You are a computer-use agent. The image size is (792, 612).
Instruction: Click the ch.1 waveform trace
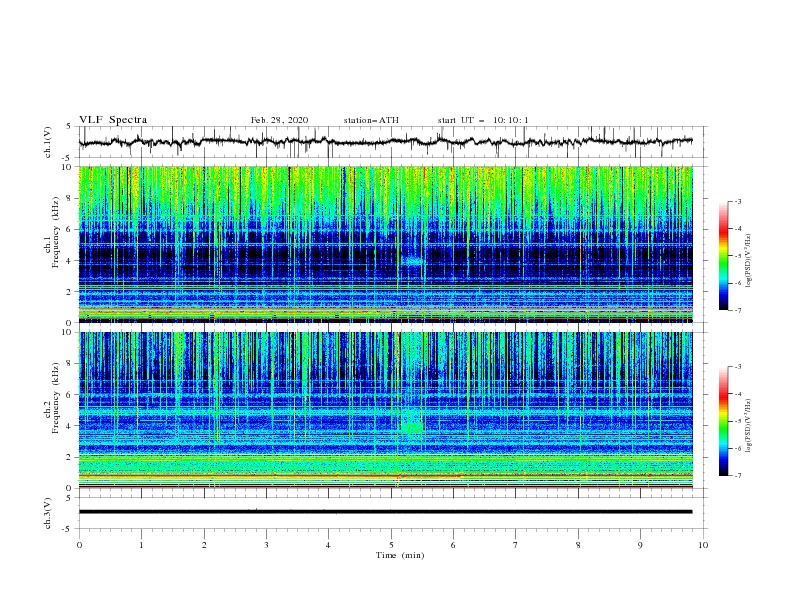[x=385, y=142]
